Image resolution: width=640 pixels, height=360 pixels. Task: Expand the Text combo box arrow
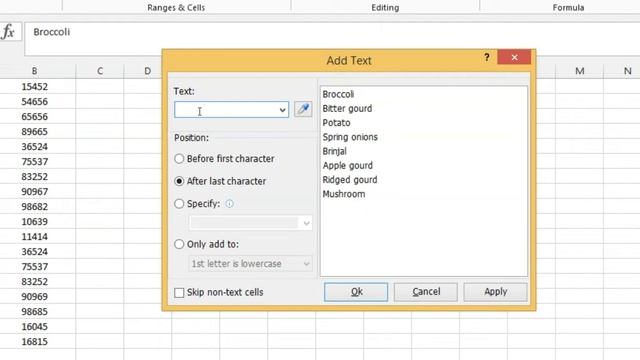coord(282,110)
